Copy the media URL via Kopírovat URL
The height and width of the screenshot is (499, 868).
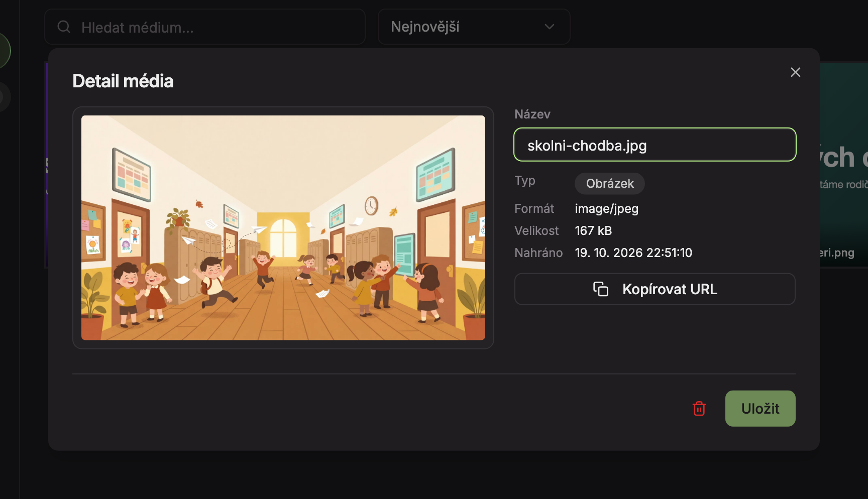point(655,289)
